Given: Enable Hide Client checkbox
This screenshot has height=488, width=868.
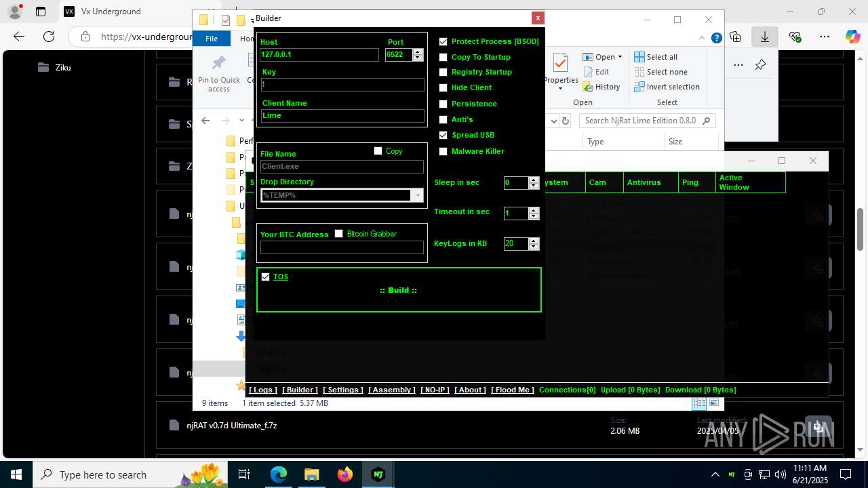Looking at the screenshot, I should tap(443, 87).
